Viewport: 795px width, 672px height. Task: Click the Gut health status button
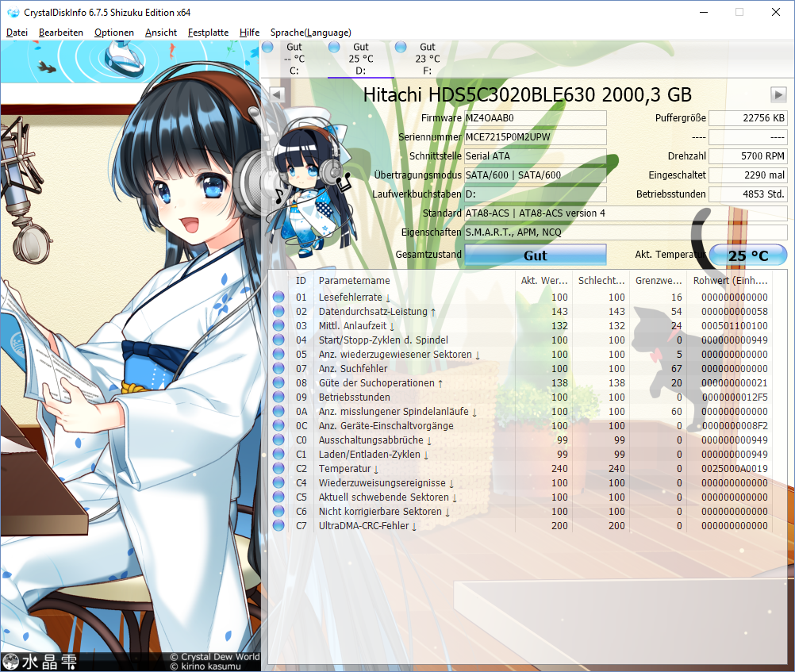point(536,255)
